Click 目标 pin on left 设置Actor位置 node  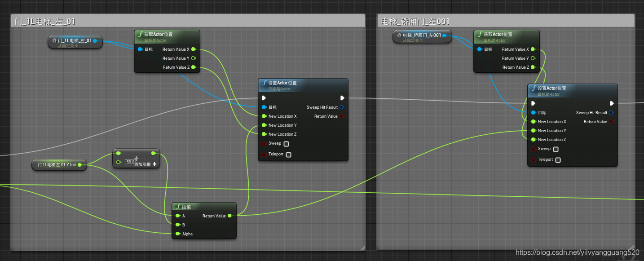(264, 107)
